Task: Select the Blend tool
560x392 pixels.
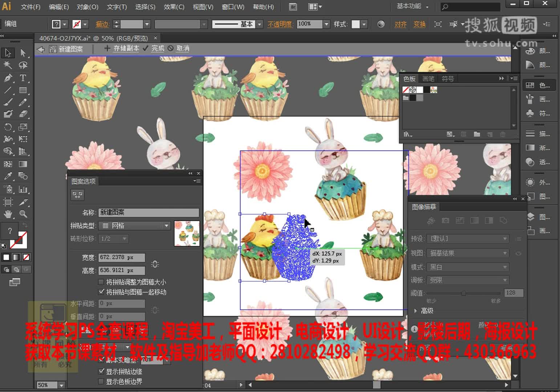Action: [x=23, y=176]
